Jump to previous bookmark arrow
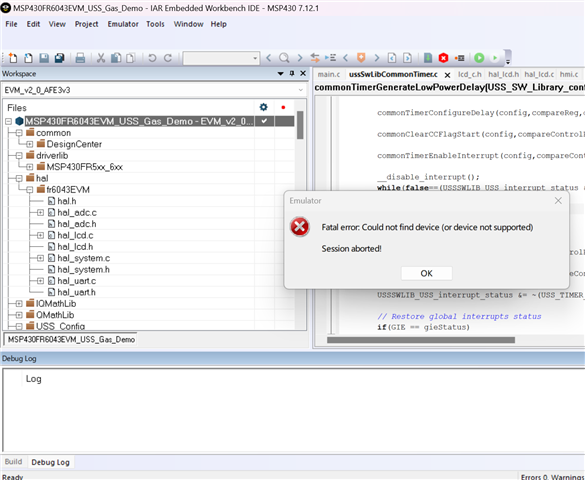585x480 pixels. 345,58
